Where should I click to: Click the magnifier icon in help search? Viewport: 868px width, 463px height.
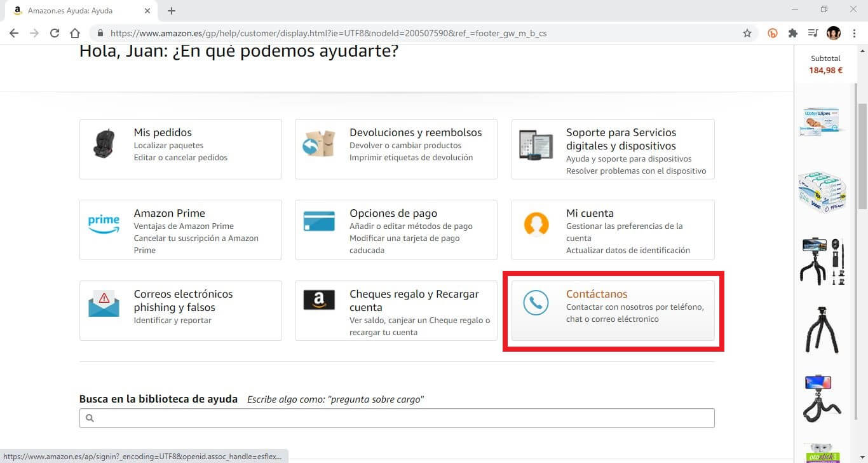(x=90, y=418)
